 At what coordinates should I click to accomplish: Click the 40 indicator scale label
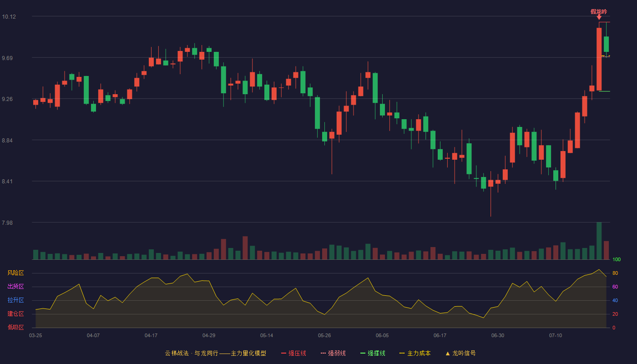(x=615, y=300)
